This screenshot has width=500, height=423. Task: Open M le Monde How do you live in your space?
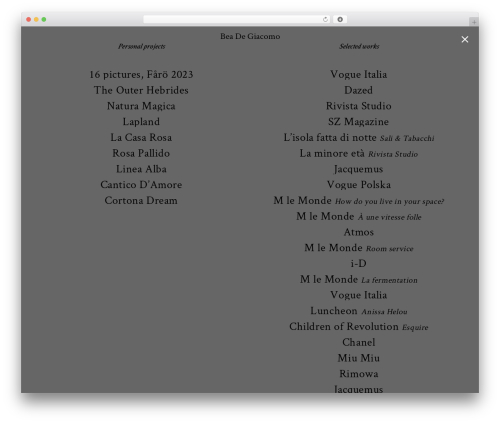tap(359, 200)
